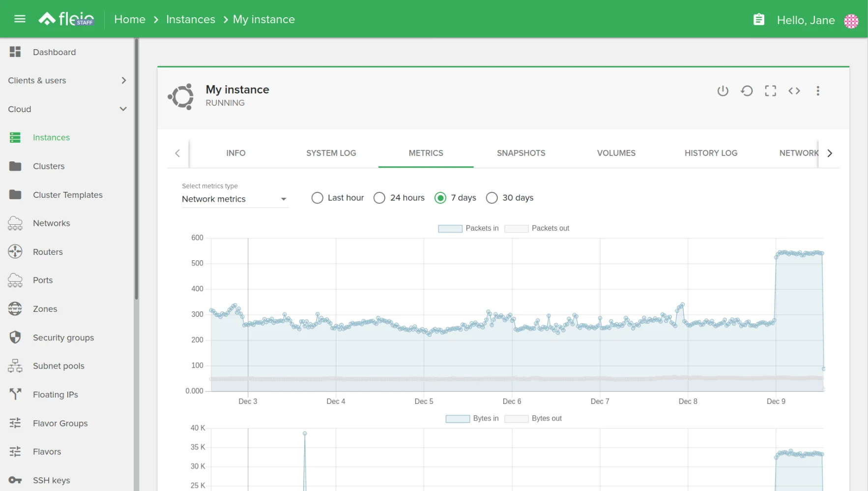868x491 pixels.
Task: Click the code brackets icon
Action: coord(794,91)
